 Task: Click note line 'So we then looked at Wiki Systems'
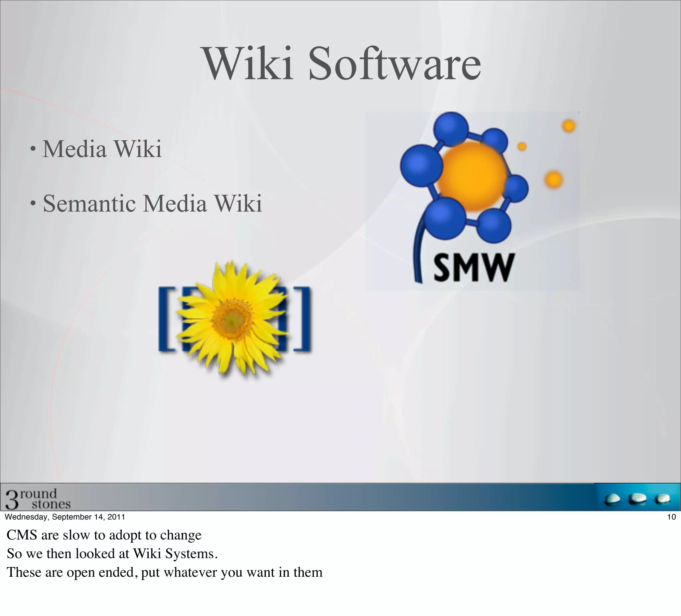point(112,553)
